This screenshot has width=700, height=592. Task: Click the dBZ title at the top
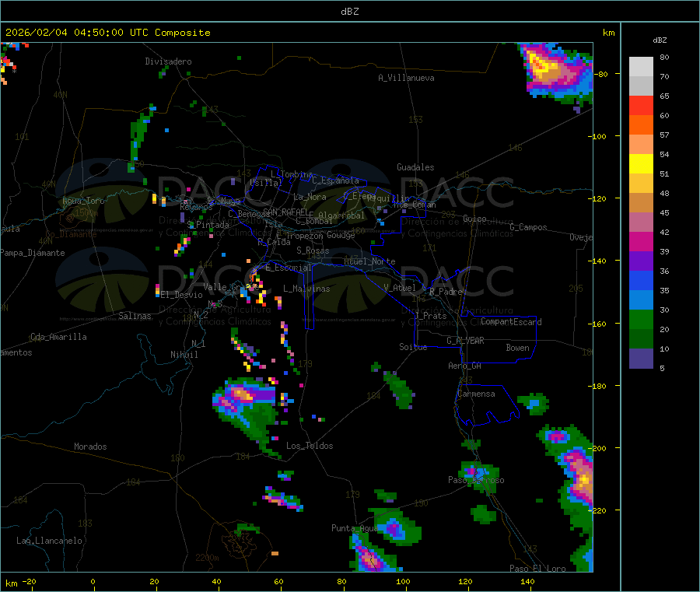tap(349, 12)
